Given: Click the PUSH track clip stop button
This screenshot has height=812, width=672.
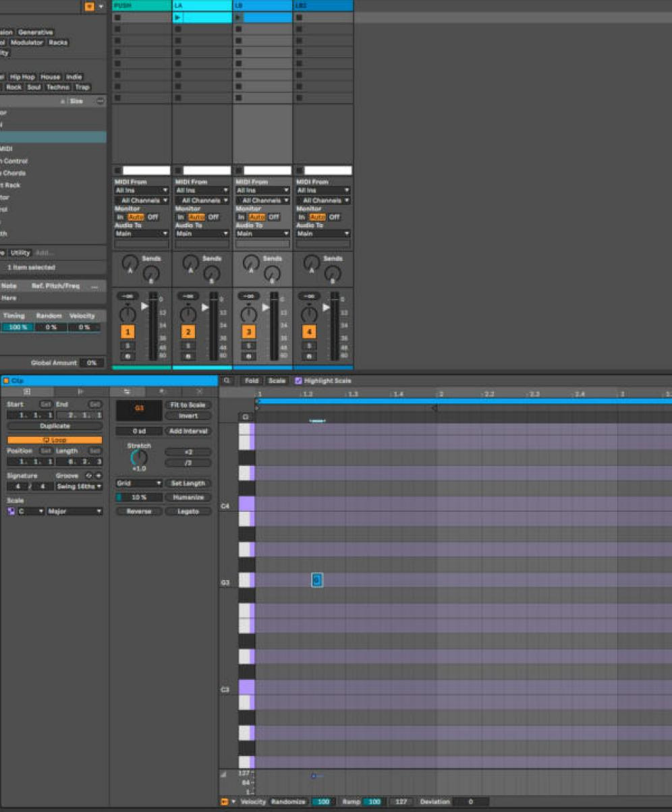Looking at the screenshot, I should click(x=118, y=171).
